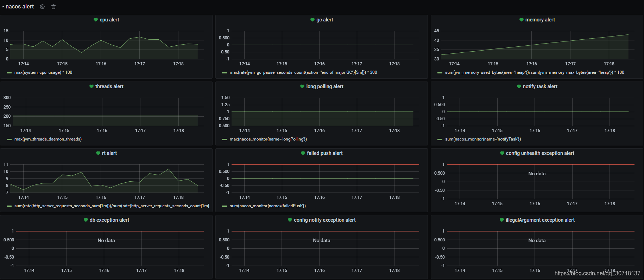Click the threads alert legend color swatch
Screen dimensions: 644x280
click(9, 139)
